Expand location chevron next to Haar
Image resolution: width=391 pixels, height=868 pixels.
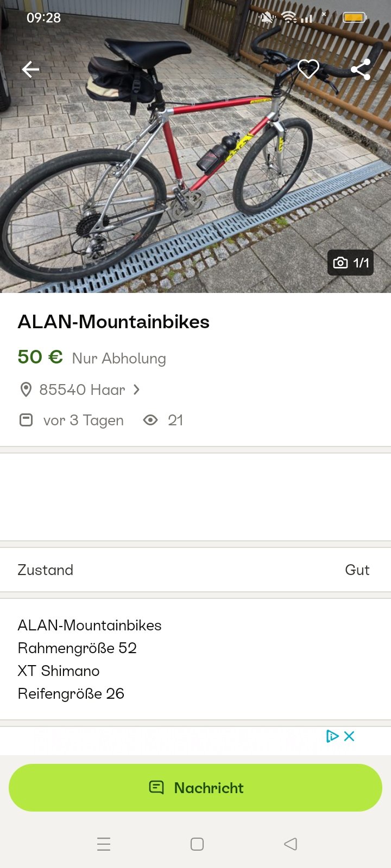136,390
